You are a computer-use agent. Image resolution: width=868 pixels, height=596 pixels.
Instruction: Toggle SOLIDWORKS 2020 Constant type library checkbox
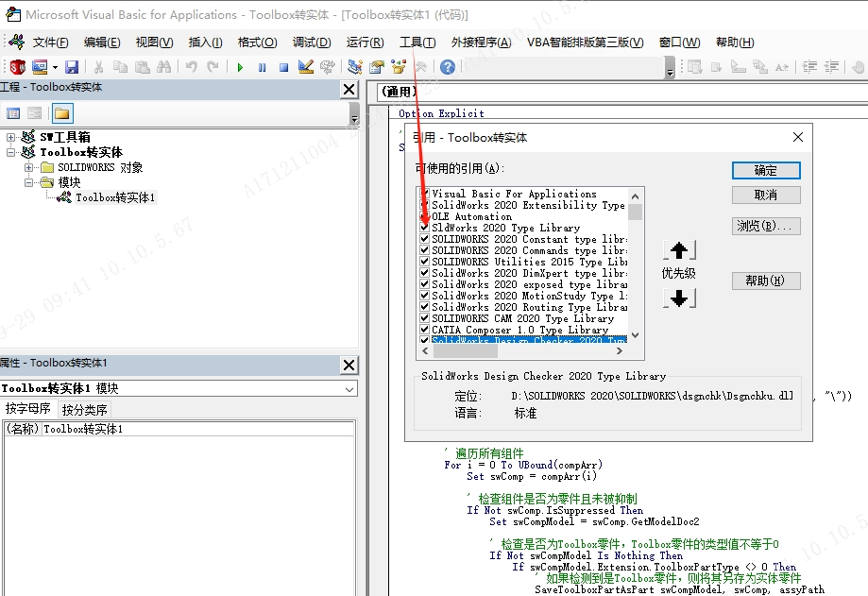tap(425, 239)
